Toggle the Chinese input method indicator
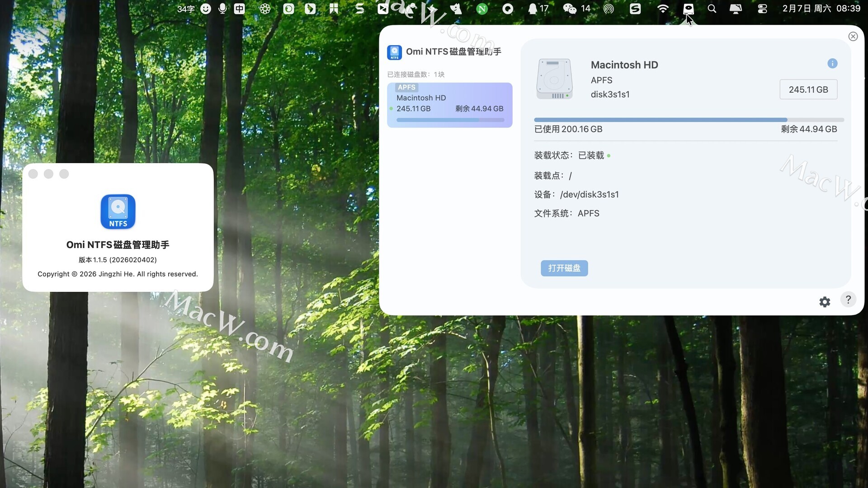 [239, 9]
